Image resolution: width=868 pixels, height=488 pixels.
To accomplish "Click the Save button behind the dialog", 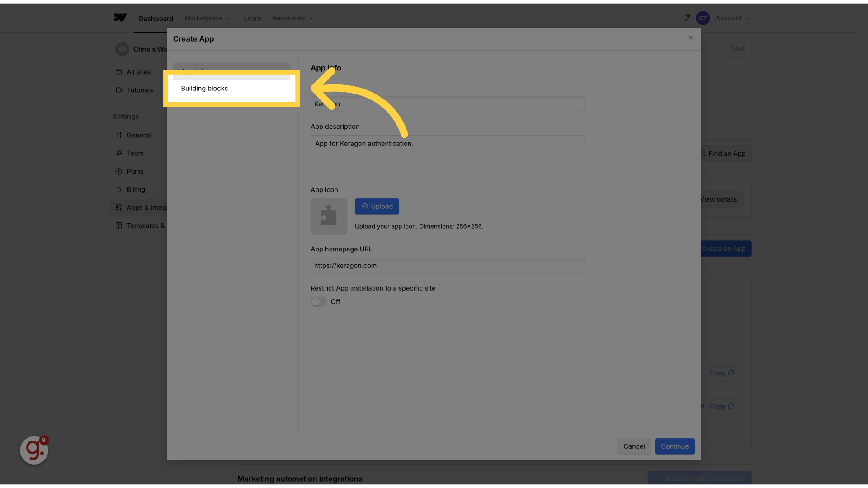I will coord(738,49).
